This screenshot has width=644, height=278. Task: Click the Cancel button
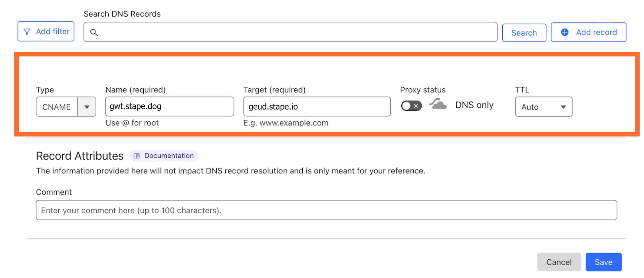pyautogui.click(x=559, y=262)
